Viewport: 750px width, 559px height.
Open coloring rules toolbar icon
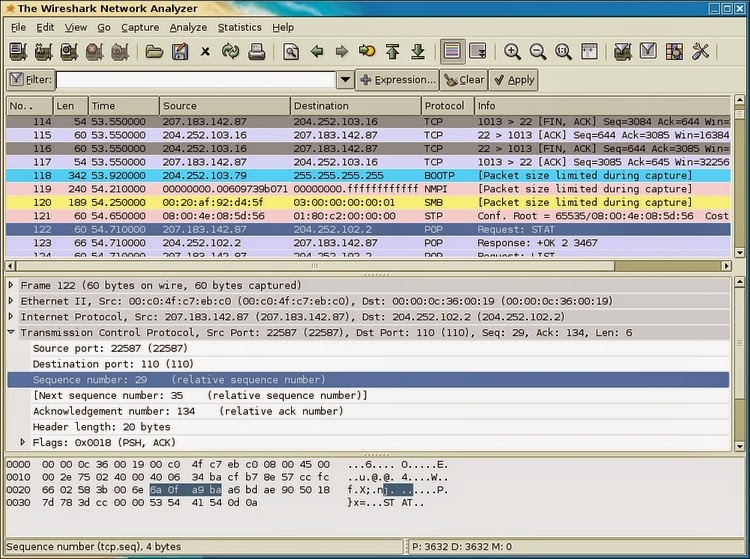(674, 51)
